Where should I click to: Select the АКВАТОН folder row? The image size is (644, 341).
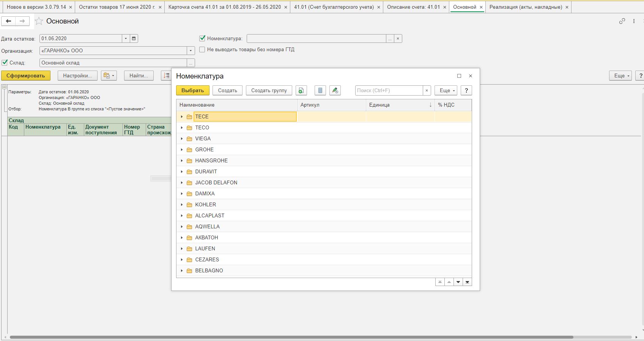point(324,237)
